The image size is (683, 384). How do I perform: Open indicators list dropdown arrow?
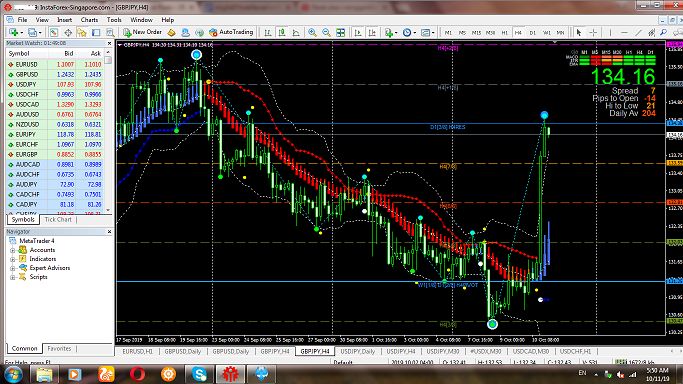[396, 33]
